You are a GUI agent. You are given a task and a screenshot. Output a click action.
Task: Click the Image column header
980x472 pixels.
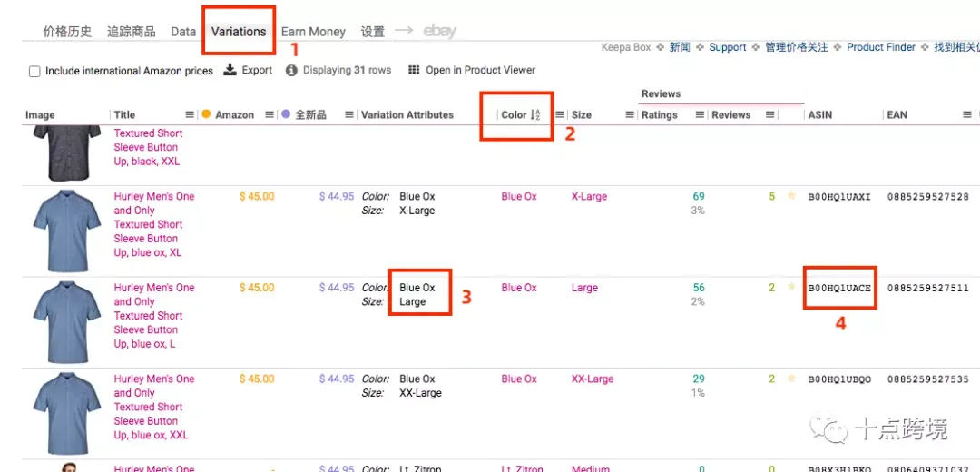click(40, 115)
